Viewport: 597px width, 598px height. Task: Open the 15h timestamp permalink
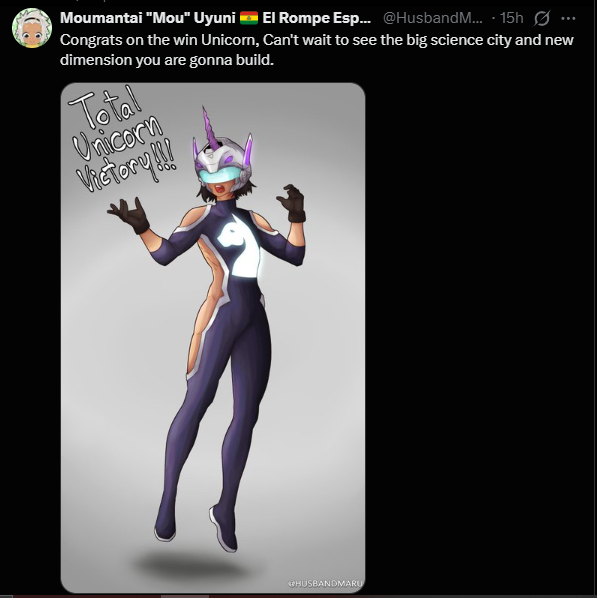point(512,18)
